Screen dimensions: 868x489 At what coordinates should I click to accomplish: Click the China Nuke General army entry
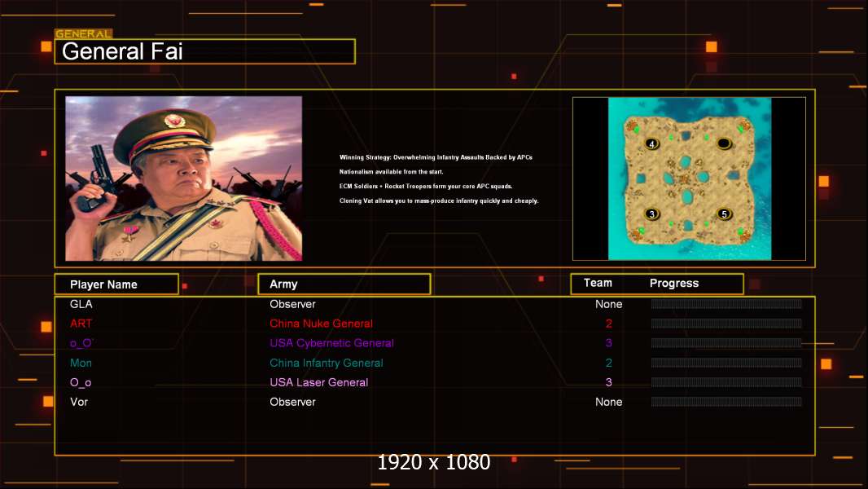tap(321, 324)
